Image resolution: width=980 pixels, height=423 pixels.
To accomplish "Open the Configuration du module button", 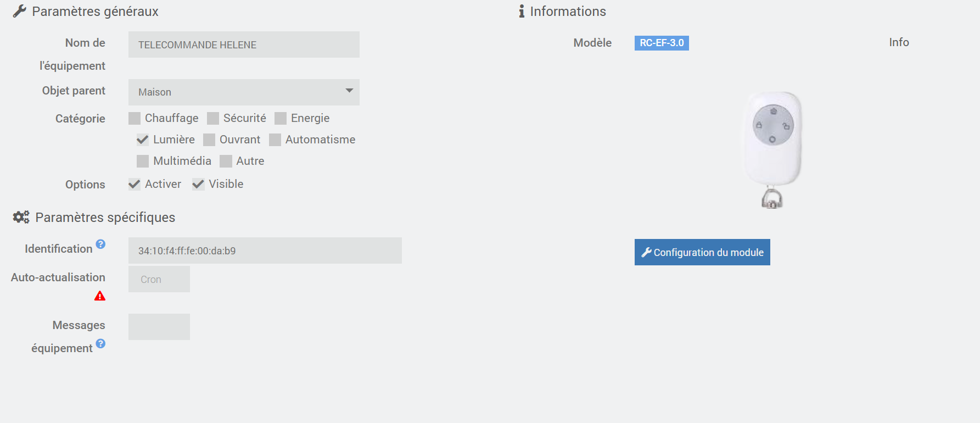I will pos(702,252).
